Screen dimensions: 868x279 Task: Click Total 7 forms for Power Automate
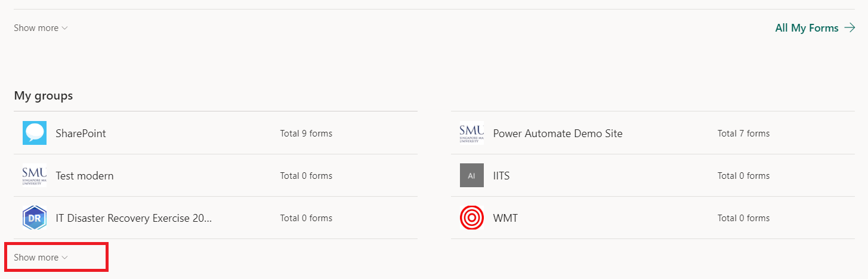(x=743, y=134)
